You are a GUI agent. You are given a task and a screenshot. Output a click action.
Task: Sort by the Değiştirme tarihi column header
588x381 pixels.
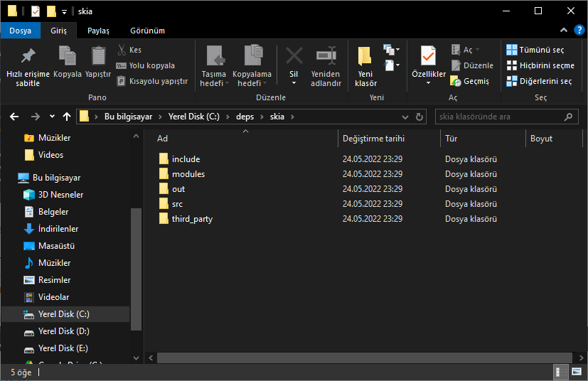pyautogui.click(x=373, y=139)
